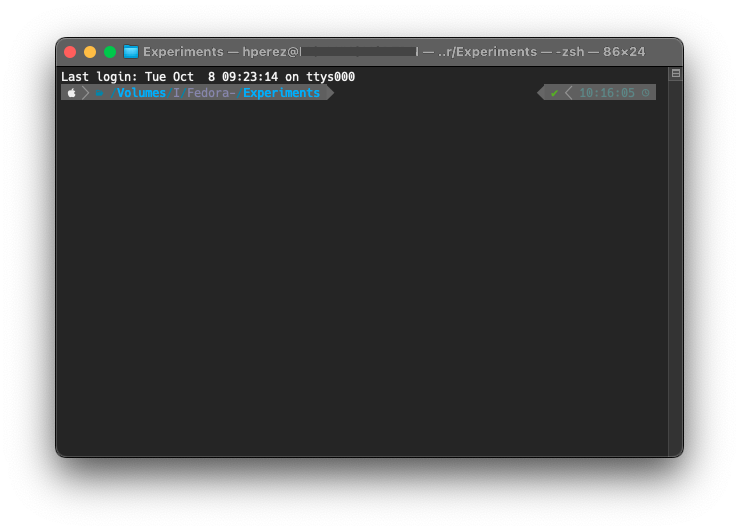
Task: Click 'ttys000' in the login line
Action: pyautogui.click(x=330, y=77)
